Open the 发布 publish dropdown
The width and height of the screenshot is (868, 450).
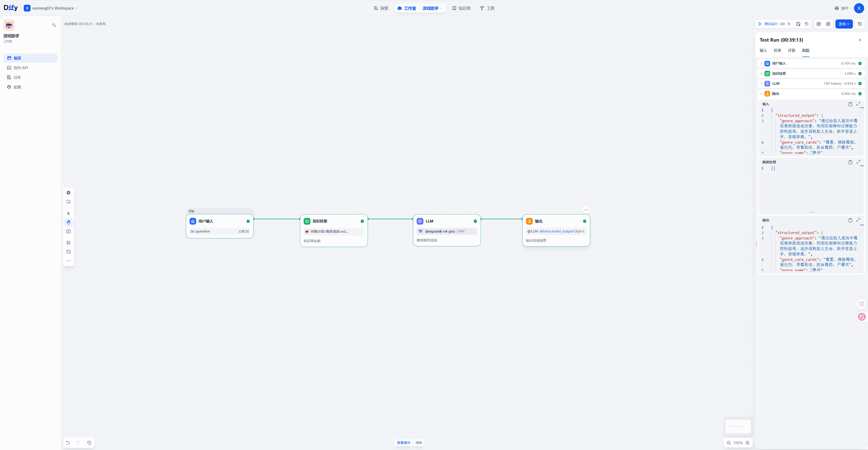(x=844, y=24)
